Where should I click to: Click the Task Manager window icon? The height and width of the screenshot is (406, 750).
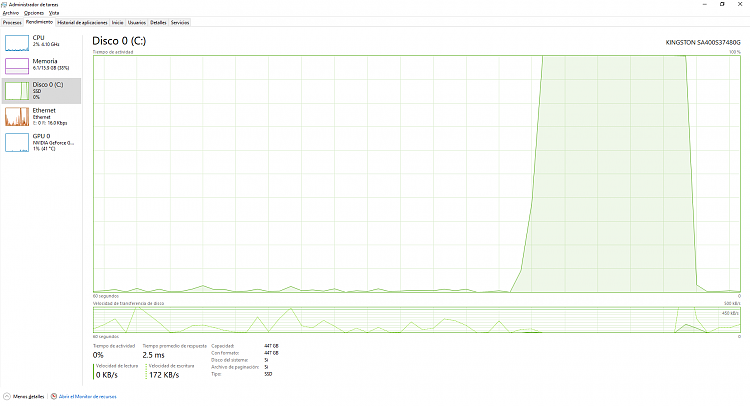pos(4,4)
